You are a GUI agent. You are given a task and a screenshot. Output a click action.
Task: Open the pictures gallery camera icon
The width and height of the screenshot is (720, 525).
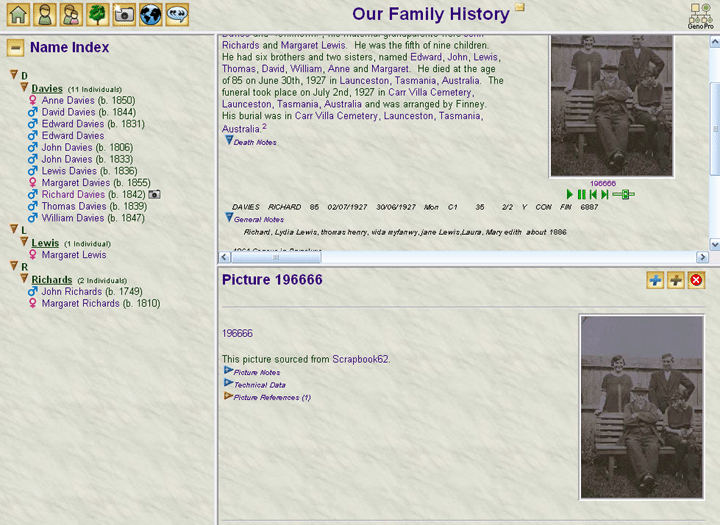point(124,14)
